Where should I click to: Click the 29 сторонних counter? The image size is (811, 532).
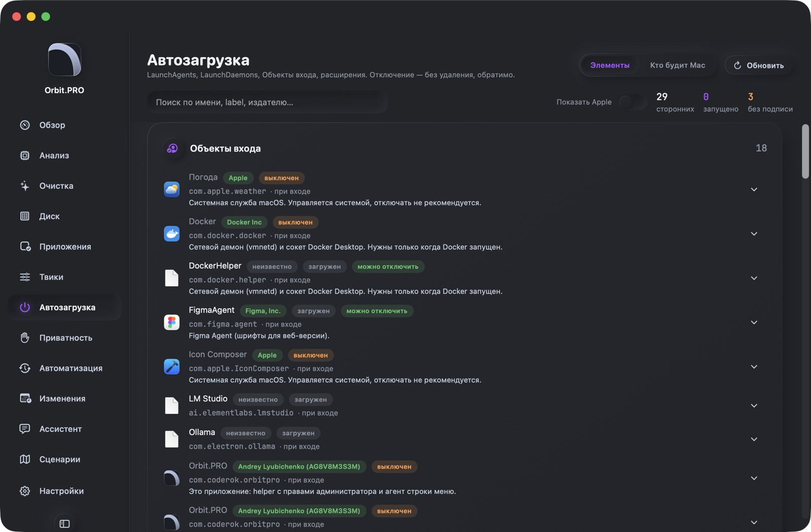click(675, 102)
